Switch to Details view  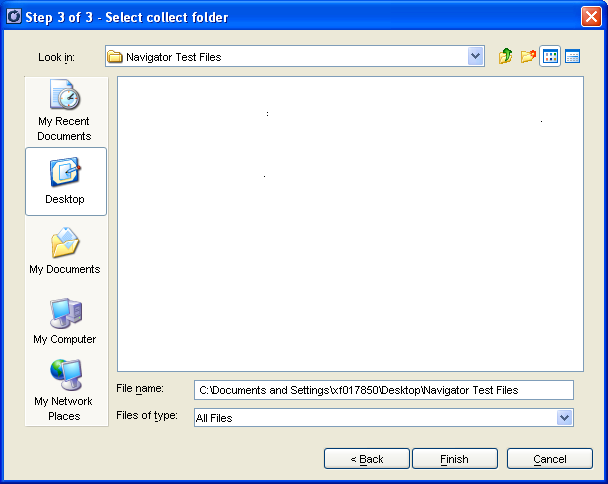[573, 57]
